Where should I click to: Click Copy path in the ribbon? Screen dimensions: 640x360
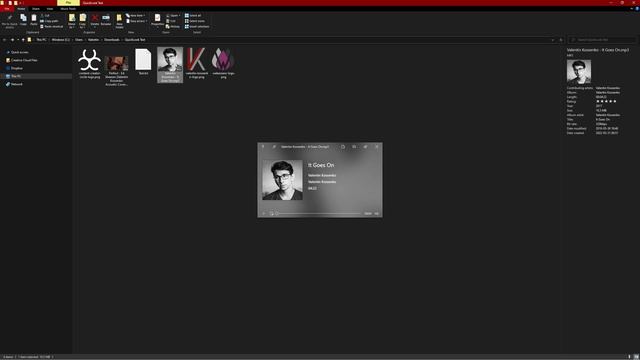click(x=49, y=21)
